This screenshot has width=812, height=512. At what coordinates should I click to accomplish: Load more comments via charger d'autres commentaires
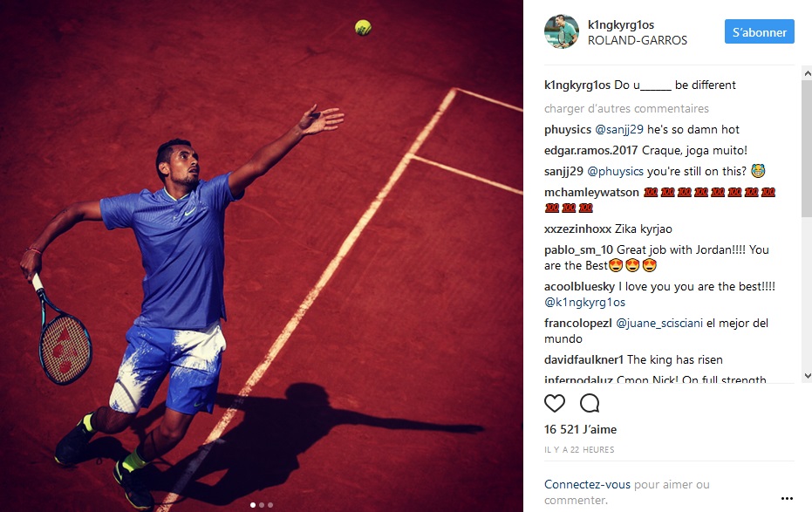pos(626,109)
